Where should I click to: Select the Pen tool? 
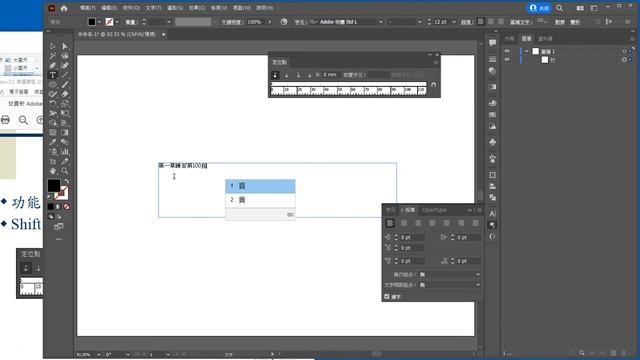click(53, 65)
